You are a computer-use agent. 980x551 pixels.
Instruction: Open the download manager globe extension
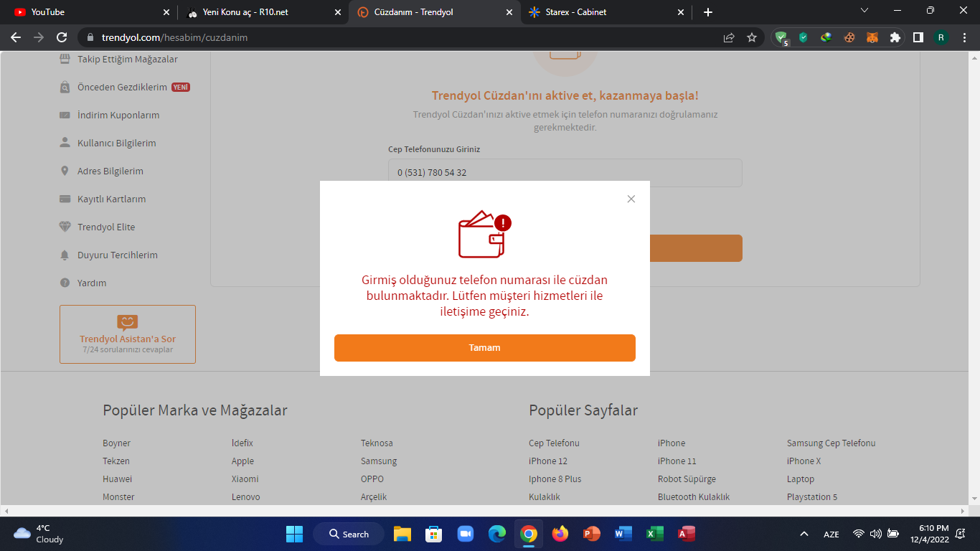click(x=826, y=37)
